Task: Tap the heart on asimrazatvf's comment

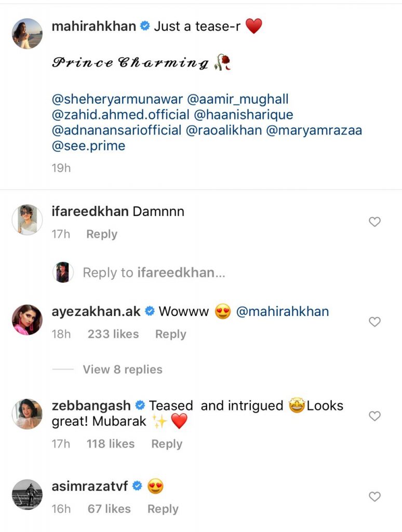Action: [374, 497]
